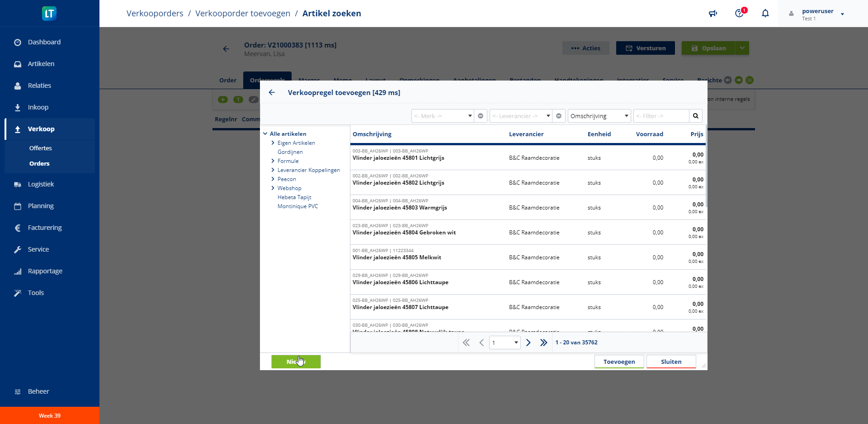Collapse the Alle artikelen tree node
Viewport: 868px width, 424px height.
[265, 134]
